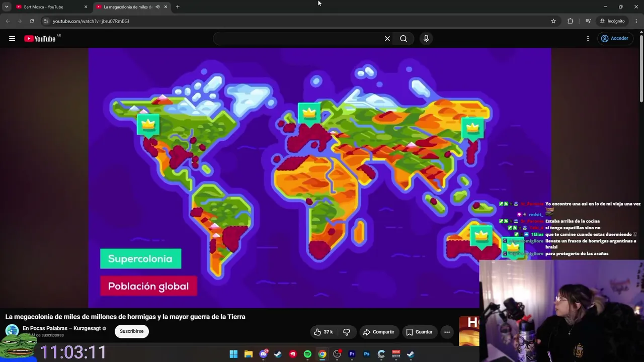Click the 'Población global' label in the video
The width and height of the screenshot is (644, 362).
148,286
